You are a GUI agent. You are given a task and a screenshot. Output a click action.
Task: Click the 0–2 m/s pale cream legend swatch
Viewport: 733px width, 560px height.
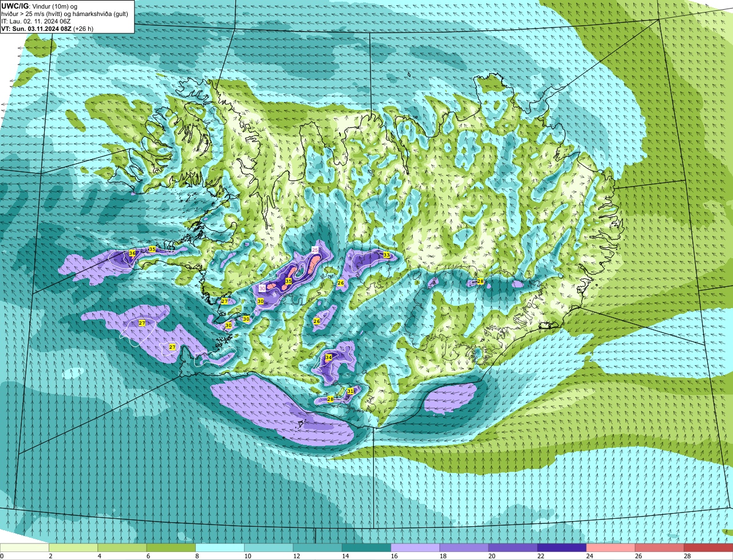[25, 548]
